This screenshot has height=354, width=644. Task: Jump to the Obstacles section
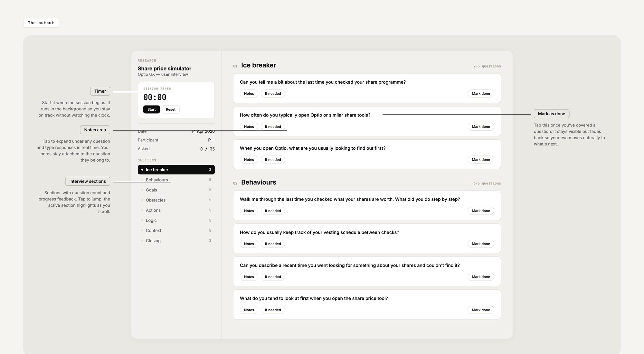click(176, 200)
